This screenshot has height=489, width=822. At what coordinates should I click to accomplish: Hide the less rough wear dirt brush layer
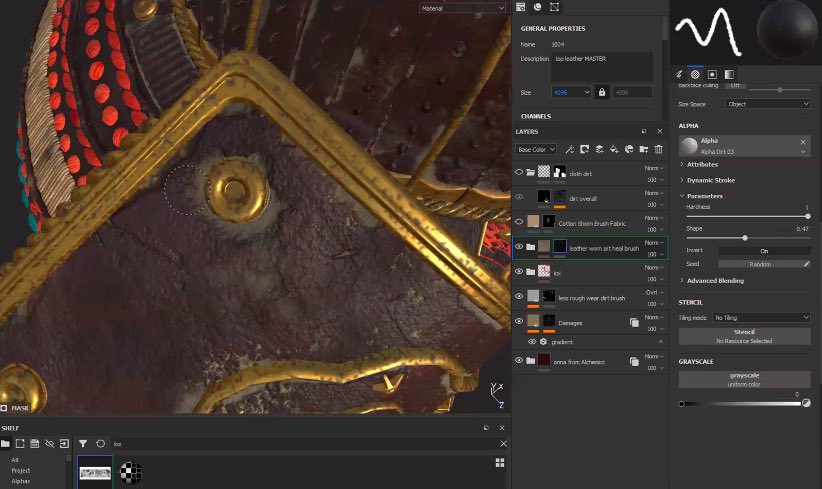pyautogui.click(x=518, y=296)
